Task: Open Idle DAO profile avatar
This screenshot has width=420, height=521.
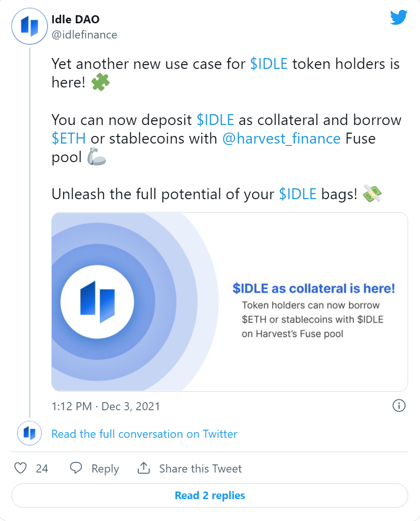Action: (29, 26)
